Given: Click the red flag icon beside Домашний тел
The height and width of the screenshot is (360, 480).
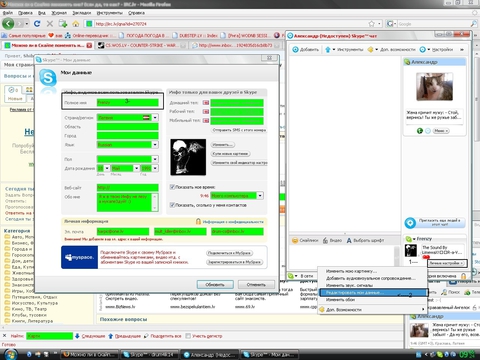Looking at the screenshot, I should (206, 102).
